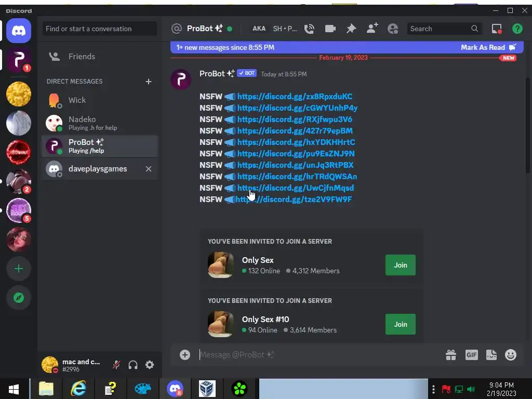Open Nadeko direct message

tap(100, 123)
